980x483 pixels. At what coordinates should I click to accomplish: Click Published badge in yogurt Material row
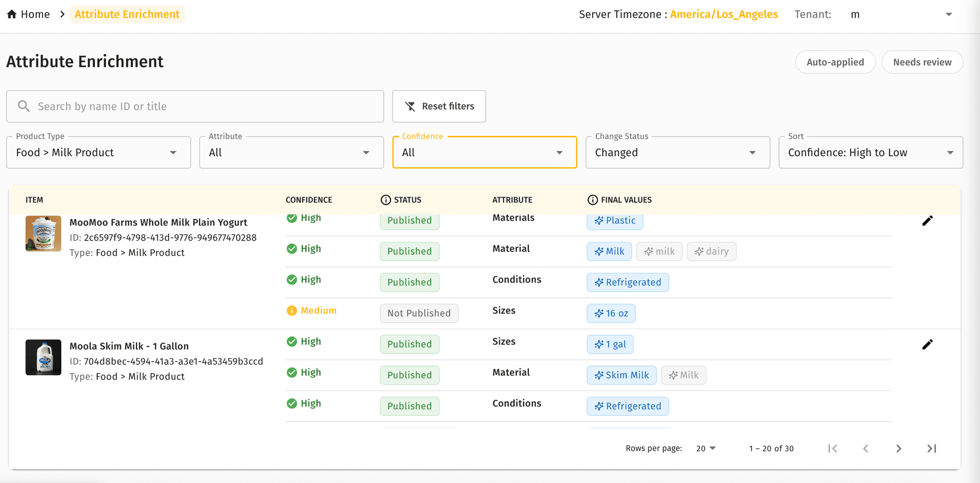coord(410,251)
